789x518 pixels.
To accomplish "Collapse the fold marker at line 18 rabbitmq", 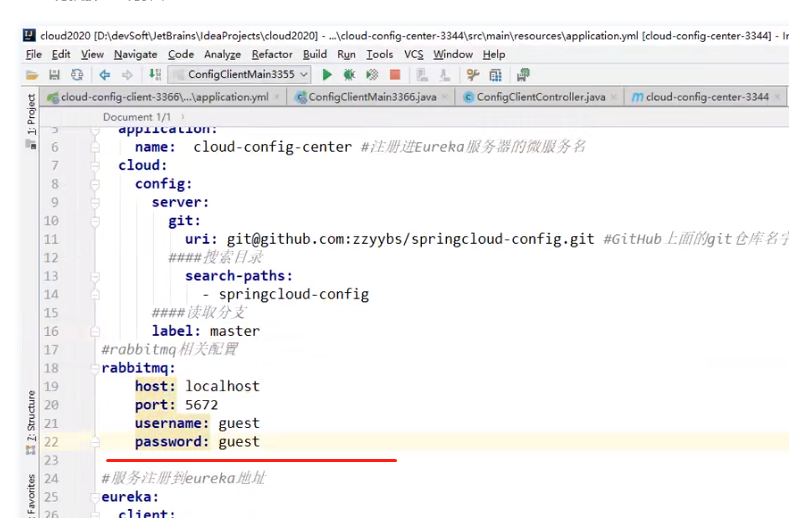I will click(95, 368).
